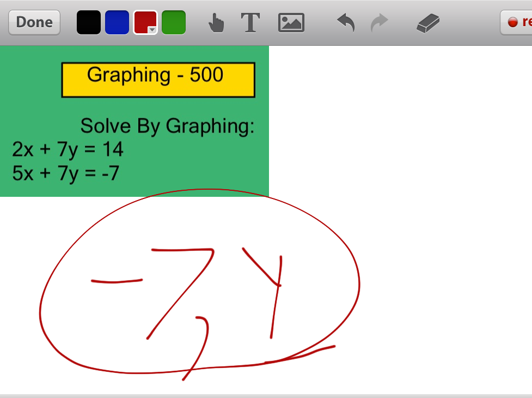Click the 'Solve By Graphing:' text
The image size is (532, 398).
click(x=167, y=126)
